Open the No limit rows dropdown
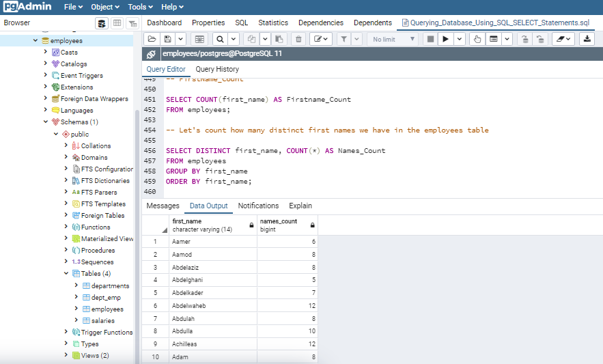This screenshot has height=364, width=603. click(x=394, y=39)
